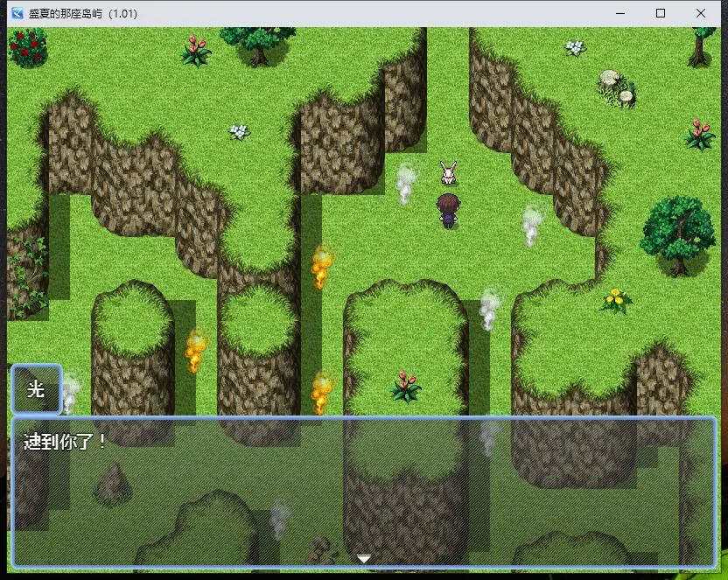The image size is (728, 580).
Task: Minimize the game window
Action: (x=620, y=13)
